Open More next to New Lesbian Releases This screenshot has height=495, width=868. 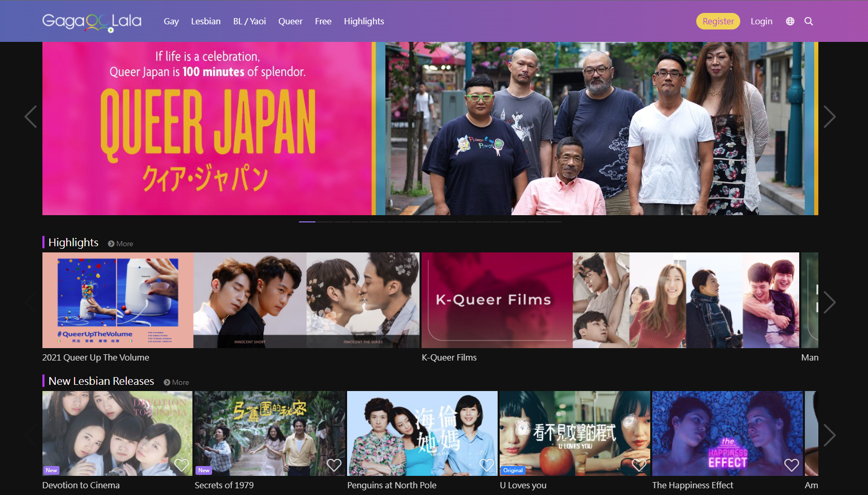176,382
